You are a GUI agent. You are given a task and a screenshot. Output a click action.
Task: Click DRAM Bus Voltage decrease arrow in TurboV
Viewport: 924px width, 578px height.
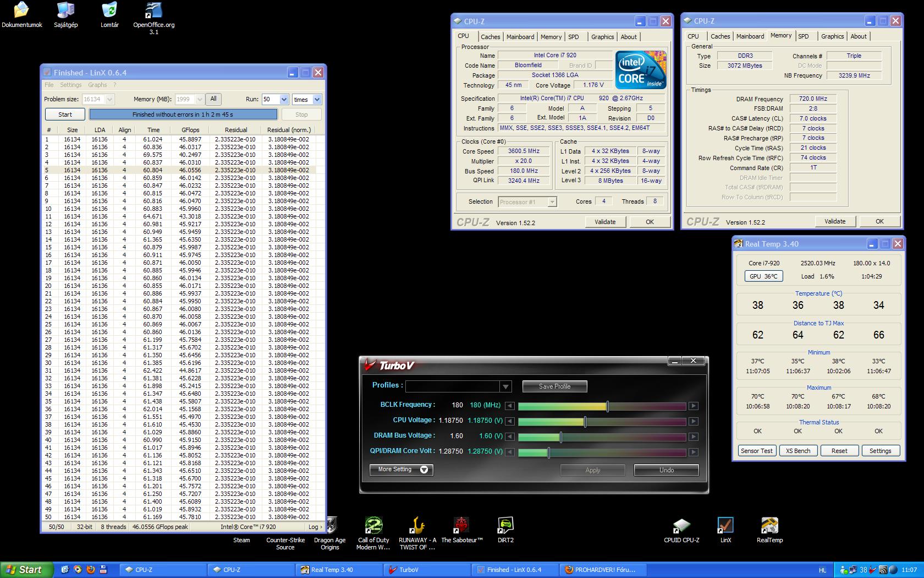pyautogui.click(x=510, y=437)
